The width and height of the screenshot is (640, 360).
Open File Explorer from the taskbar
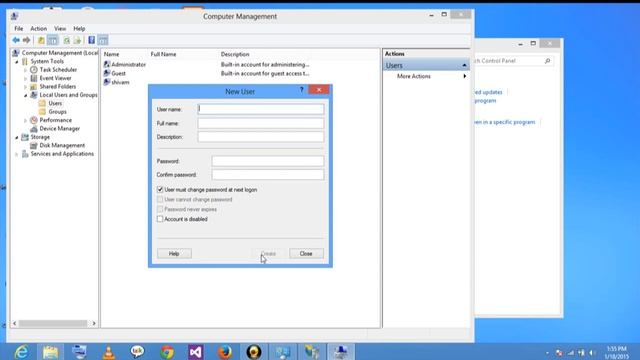pyautogui.click(x=51, y=351)
